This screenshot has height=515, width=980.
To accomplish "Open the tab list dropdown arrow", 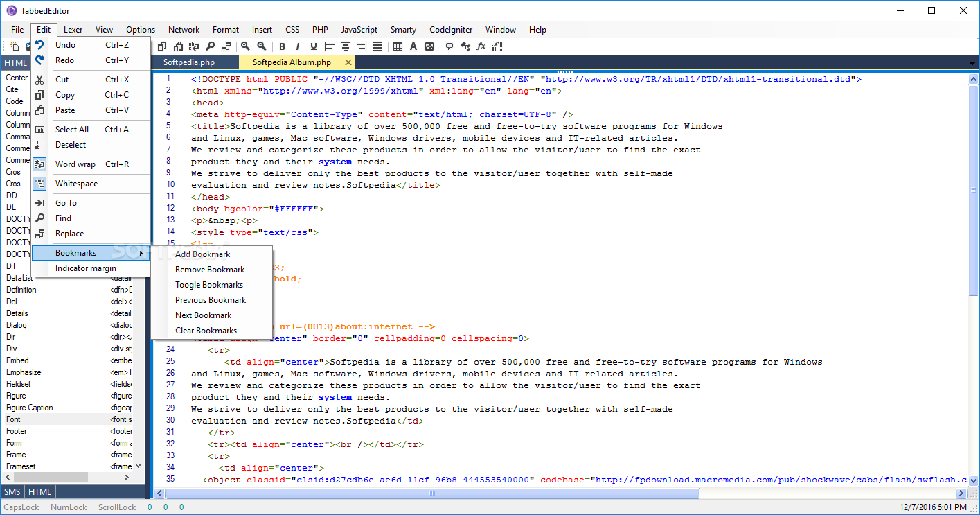I will [972, 64].
